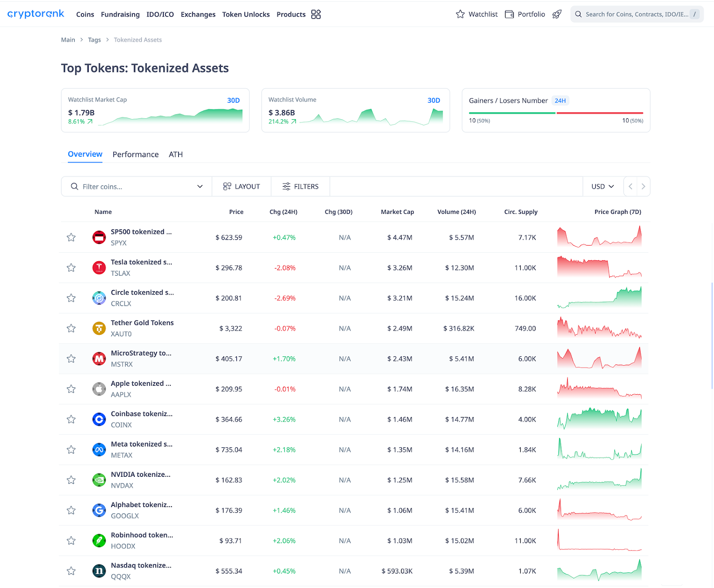Click the Portfolio wallet icon

[509, 14]
